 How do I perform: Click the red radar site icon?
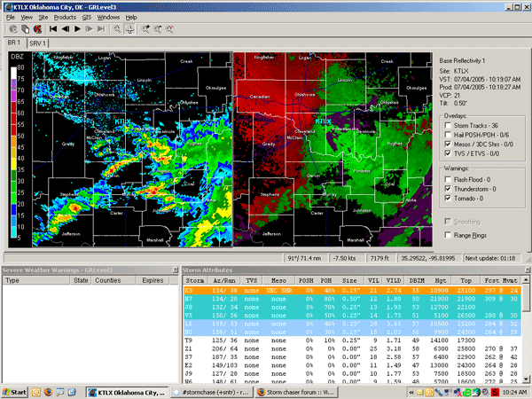pyautogui.click(x=36, y=28)
